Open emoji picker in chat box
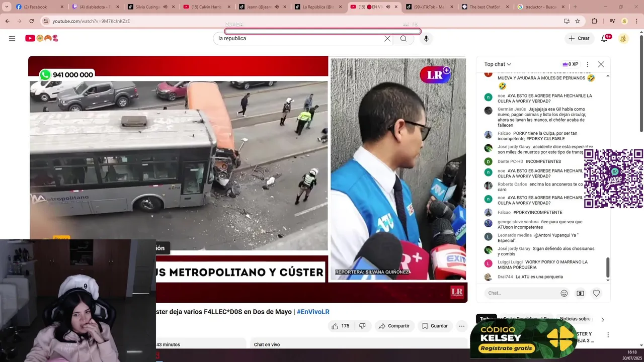644x362 pixels. 564,293
